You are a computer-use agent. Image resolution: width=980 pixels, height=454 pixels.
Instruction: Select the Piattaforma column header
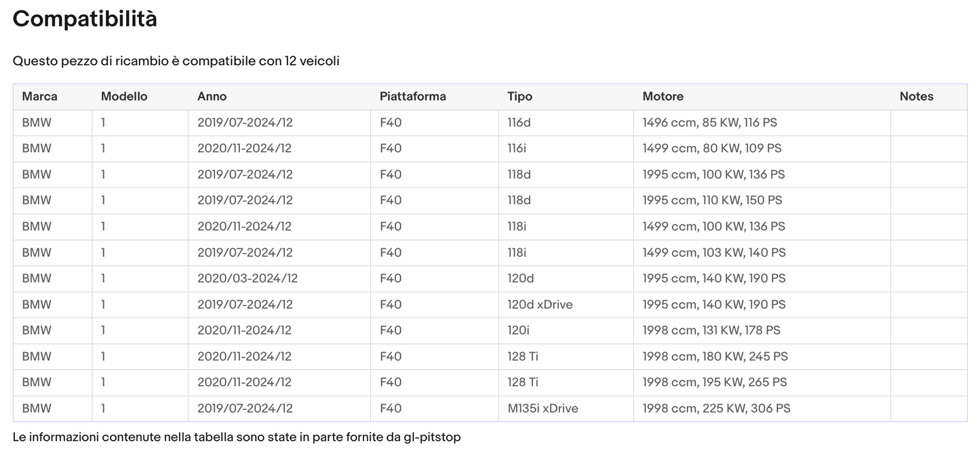coord(412,96)
